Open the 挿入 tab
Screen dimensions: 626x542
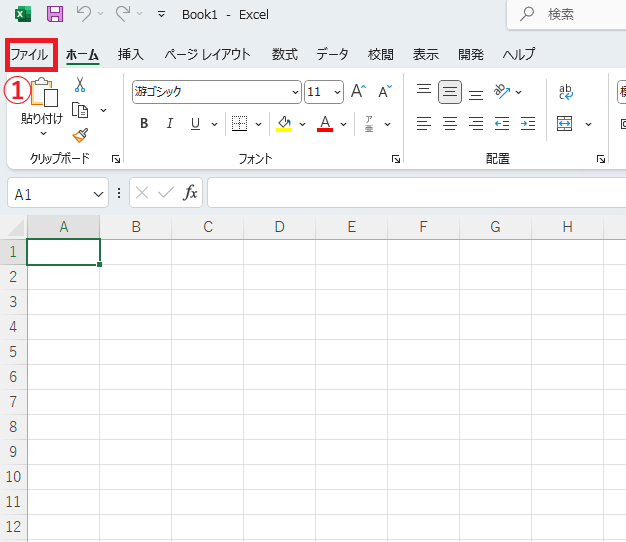(131, 54)
